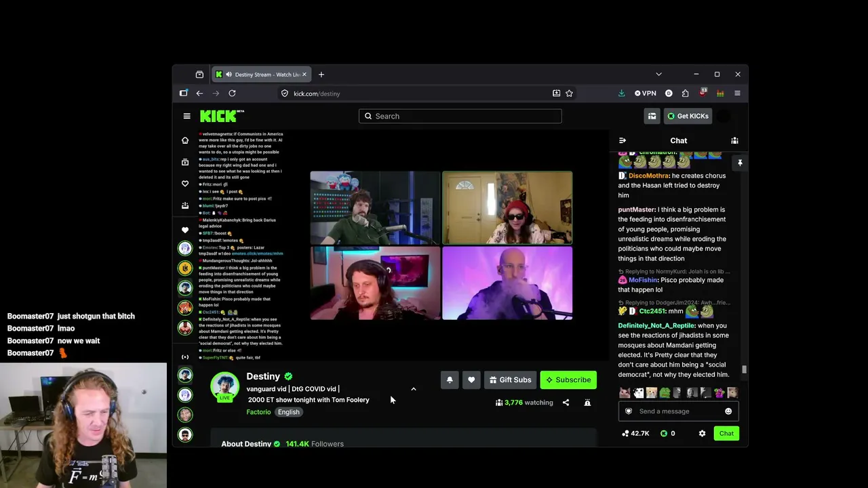The width and height of the screenshot is (868, 488).
Task: Click the filled heart icon in sidebar
Action: [x=185, y=230]
